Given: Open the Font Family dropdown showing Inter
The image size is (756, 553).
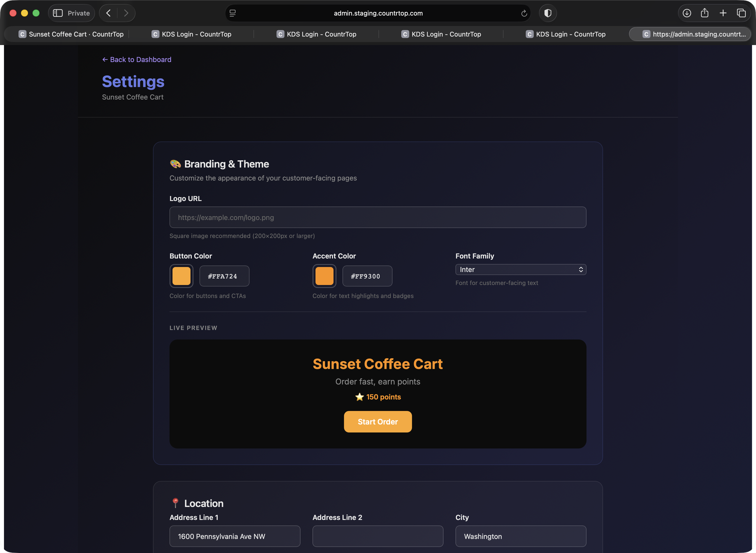Looking at the screenshot, I should point(521,269).
